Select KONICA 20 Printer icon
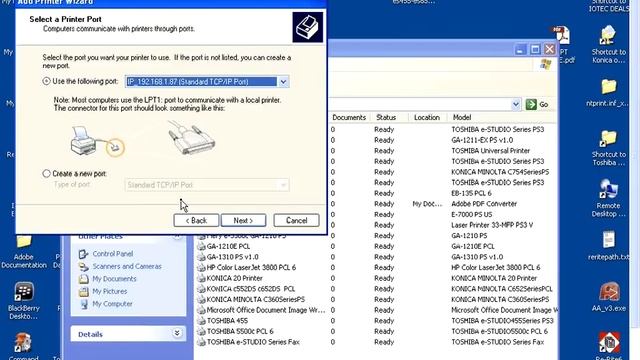 (x=201, y=278)
